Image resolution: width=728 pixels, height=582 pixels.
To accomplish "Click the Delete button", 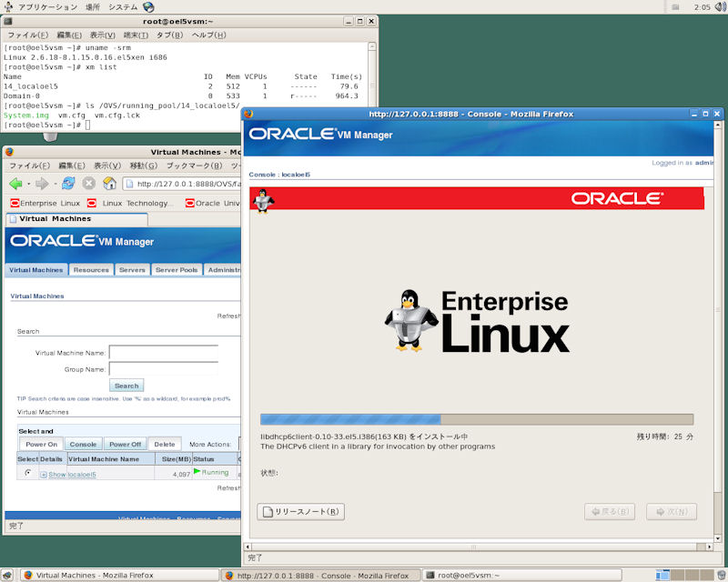I will click(165, 444).
